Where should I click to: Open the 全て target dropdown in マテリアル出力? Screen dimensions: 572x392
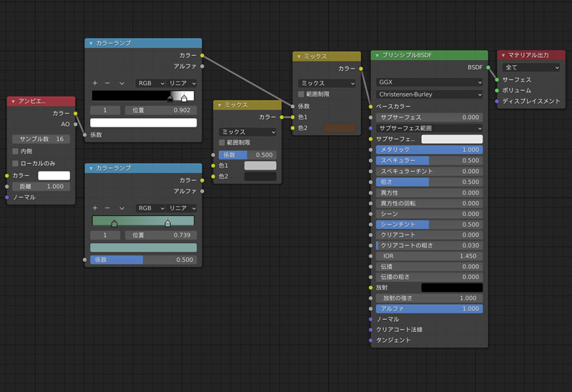point(531,67)
